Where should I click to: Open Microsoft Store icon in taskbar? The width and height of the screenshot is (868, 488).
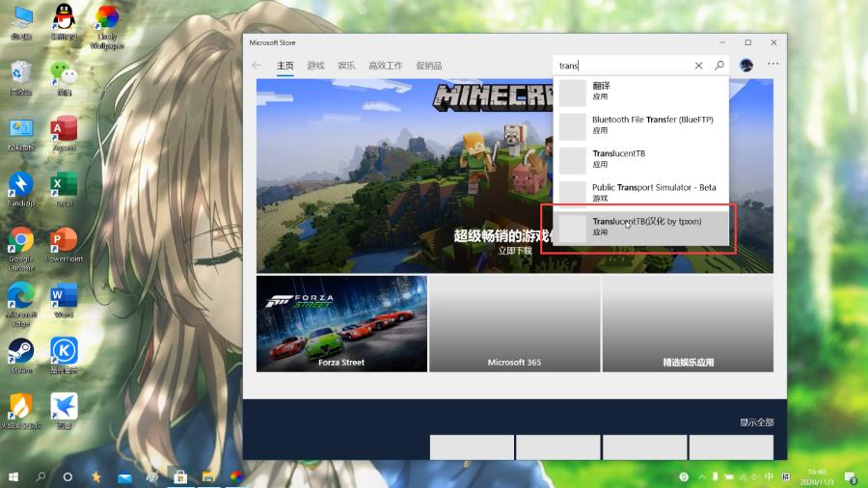click(x=179, y=476)
